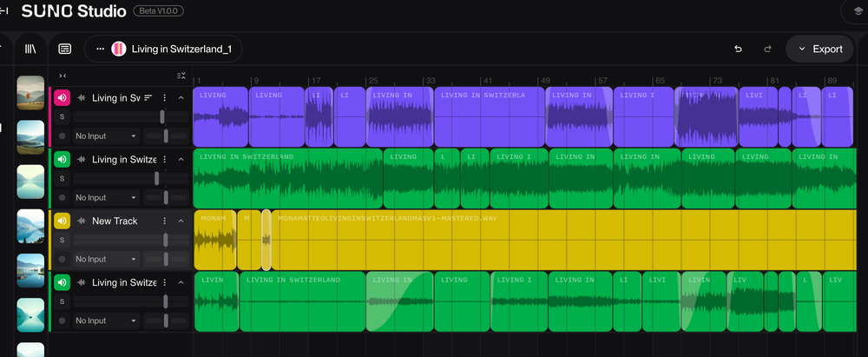The image size is (868, 357).
Task: Click the collapse-all tracks list icon
Action: 181,76
